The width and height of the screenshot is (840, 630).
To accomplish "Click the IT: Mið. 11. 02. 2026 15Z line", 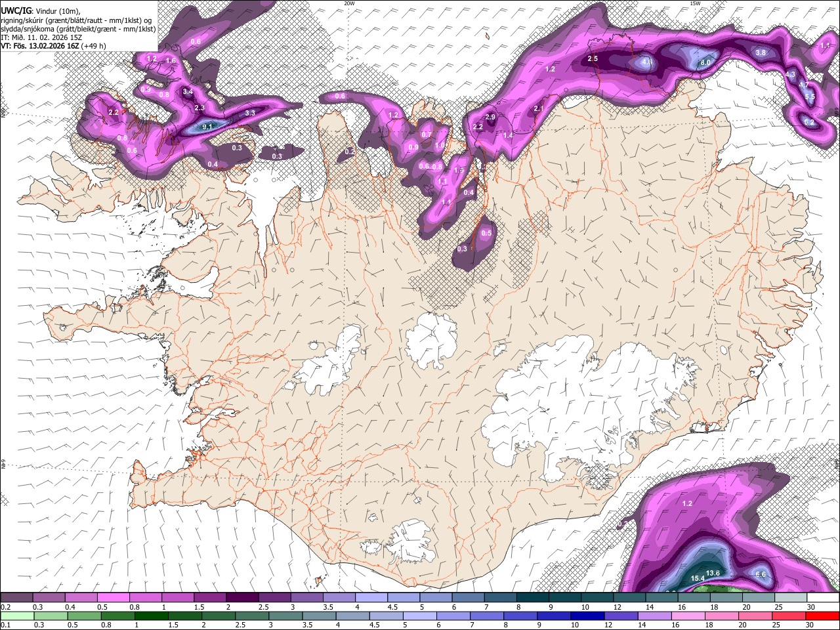I will point(41,37).
